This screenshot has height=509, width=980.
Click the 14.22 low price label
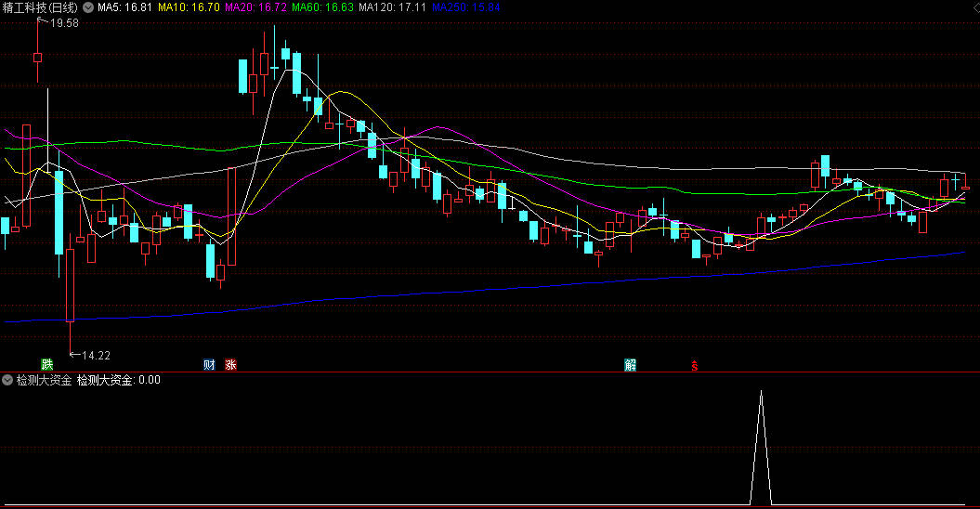(96, 355)
